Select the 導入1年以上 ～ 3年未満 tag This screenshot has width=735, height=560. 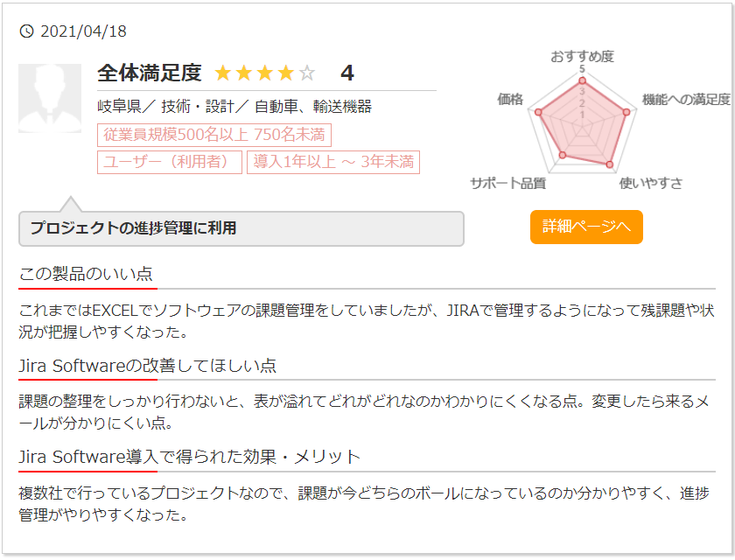(x=333, y=162)
